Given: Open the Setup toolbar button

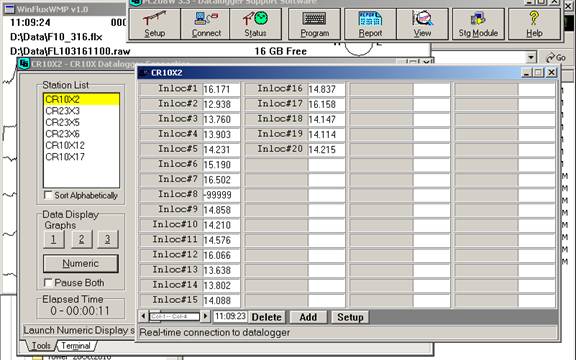Looking at the screenshot, I should [x=155, y=24].
